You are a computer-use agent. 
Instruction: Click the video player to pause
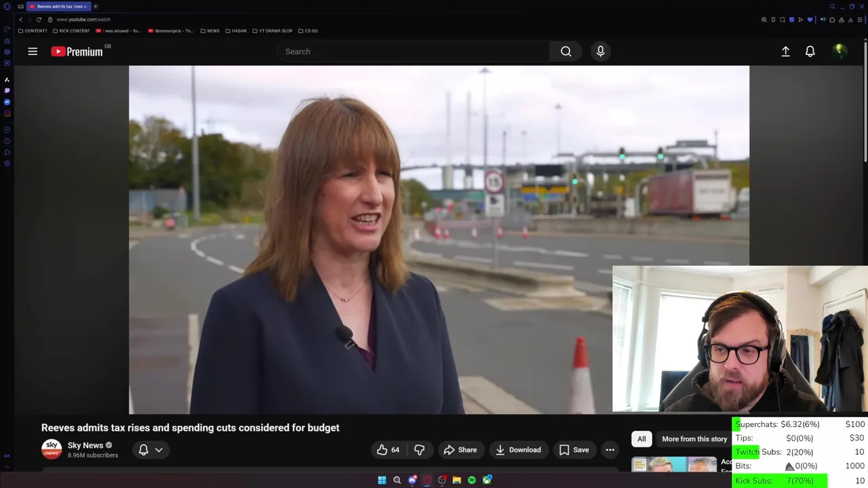(439, 239)
